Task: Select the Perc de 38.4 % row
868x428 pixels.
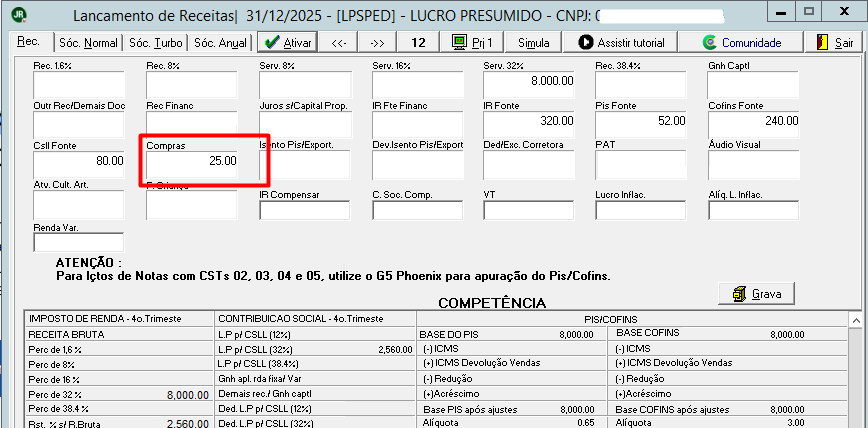Action: [x=119, y=410]
